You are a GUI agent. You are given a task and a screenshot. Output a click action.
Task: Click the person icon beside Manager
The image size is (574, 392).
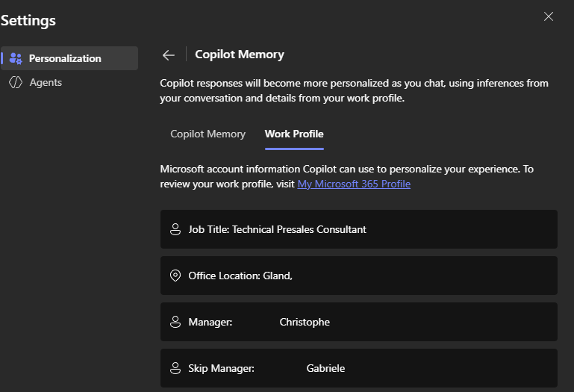[x=175, y=322]
